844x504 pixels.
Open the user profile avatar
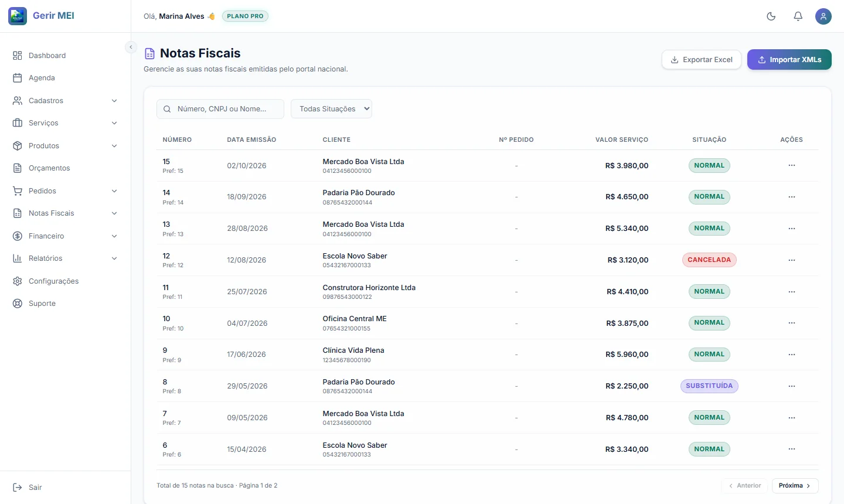pos(823,16)
